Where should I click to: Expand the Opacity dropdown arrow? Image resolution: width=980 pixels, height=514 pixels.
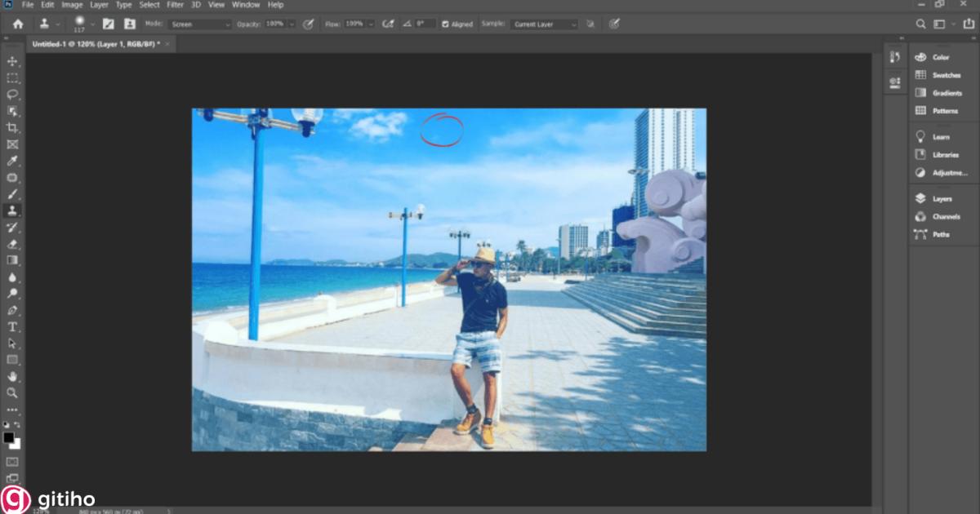(x=292, y=24)
